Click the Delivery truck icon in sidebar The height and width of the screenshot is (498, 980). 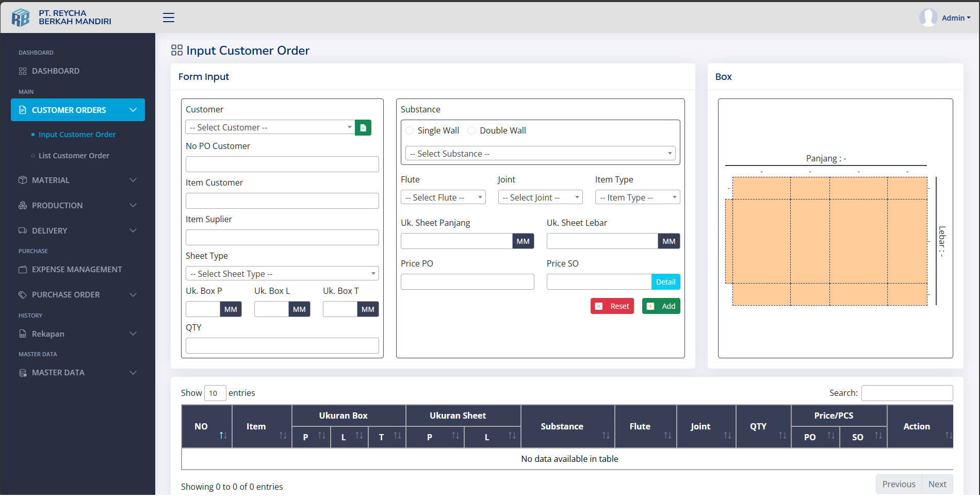click(x=23, y=230)
